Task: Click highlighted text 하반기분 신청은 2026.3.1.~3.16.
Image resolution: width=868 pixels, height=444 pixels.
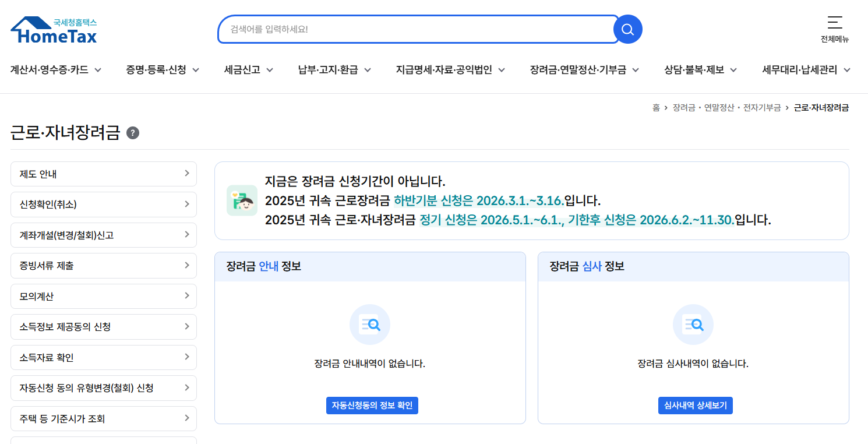Action: click(x=479, y=201)
